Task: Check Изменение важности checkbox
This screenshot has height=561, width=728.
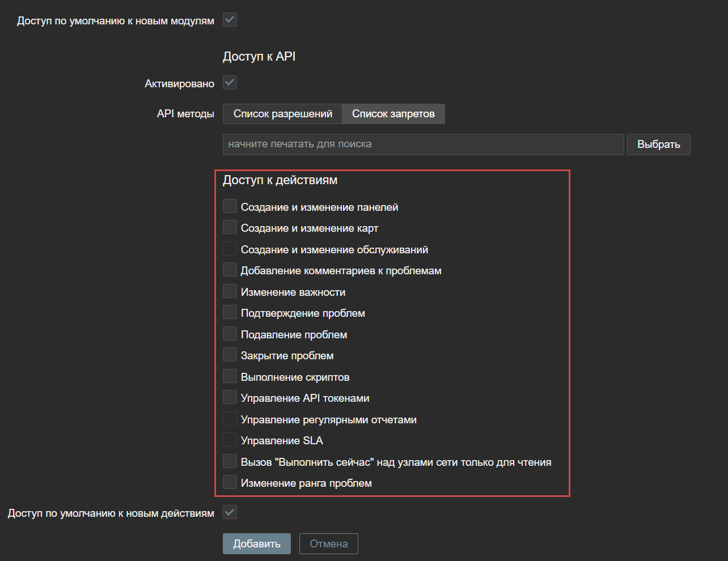Action: pyautogui.click(x=230, y=291)
